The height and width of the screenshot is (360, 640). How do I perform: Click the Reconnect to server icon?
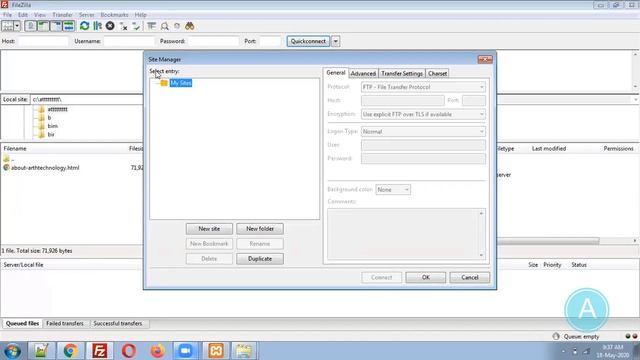pyautogui.click(x=136, y=26)
